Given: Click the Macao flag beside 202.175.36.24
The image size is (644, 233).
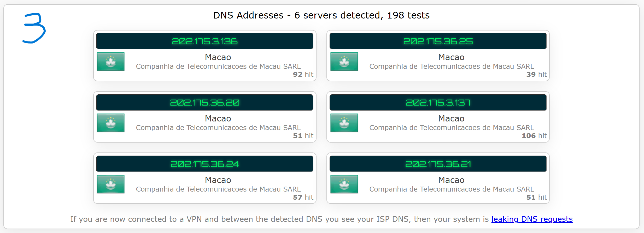Looking at the screenshot, I should point(110,184).
